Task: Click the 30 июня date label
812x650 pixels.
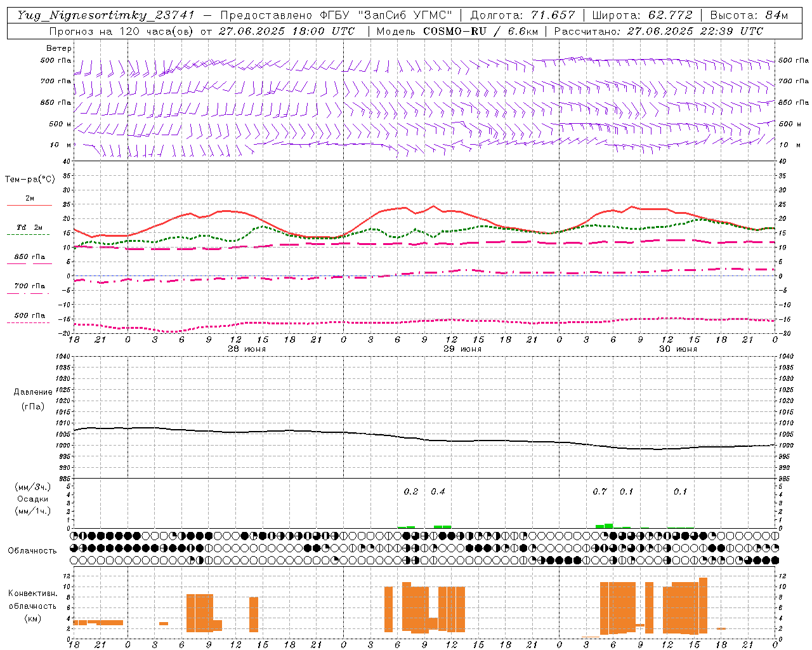Action: click(x=678, y=349)
